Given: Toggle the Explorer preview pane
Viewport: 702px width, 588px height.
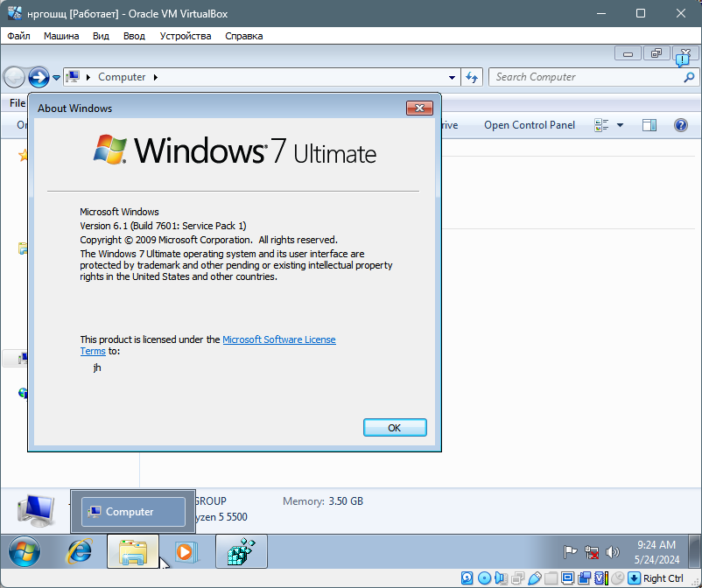Looking at the screenshot, I should (x=649, y=125).
